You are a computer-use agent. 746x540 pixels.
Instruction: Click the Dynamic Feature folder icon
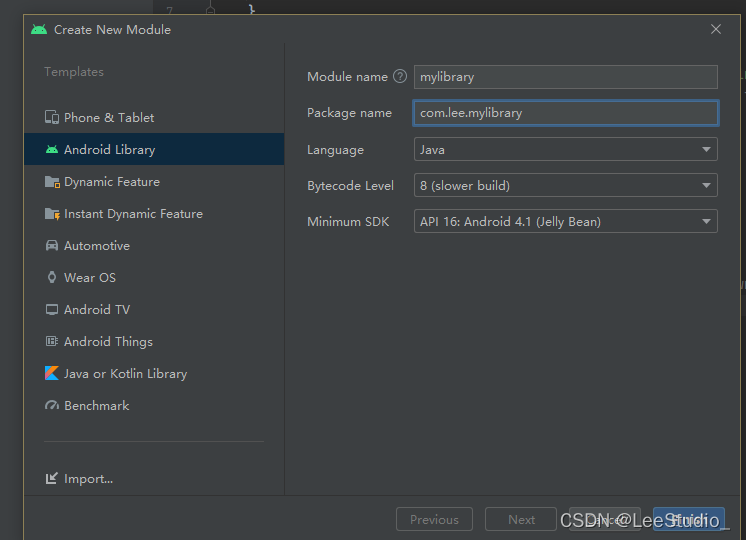pyautogui.click(x=52, y=182)
